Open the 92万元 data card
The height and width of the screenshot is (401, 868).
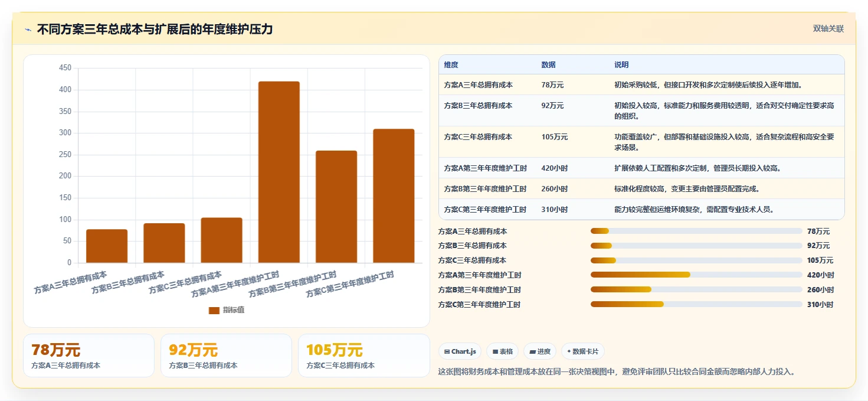(226, 356)
